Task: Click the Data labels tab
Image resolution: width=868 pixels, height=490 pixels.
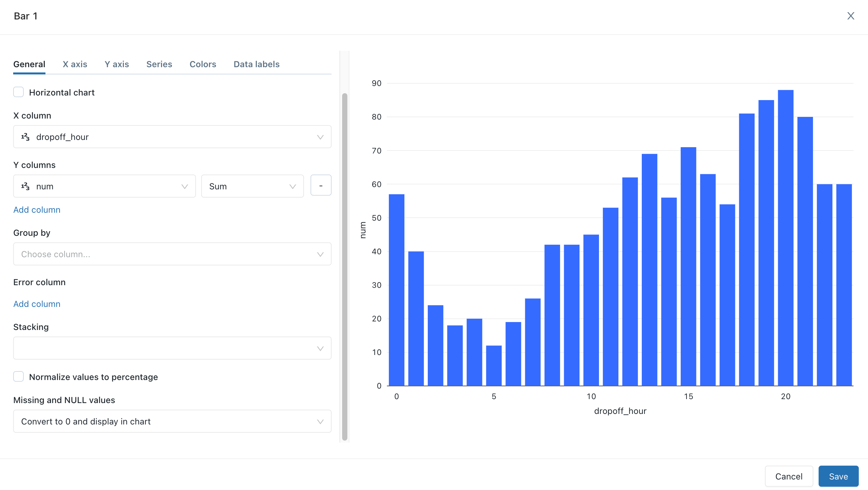Action: click(256, 64)
